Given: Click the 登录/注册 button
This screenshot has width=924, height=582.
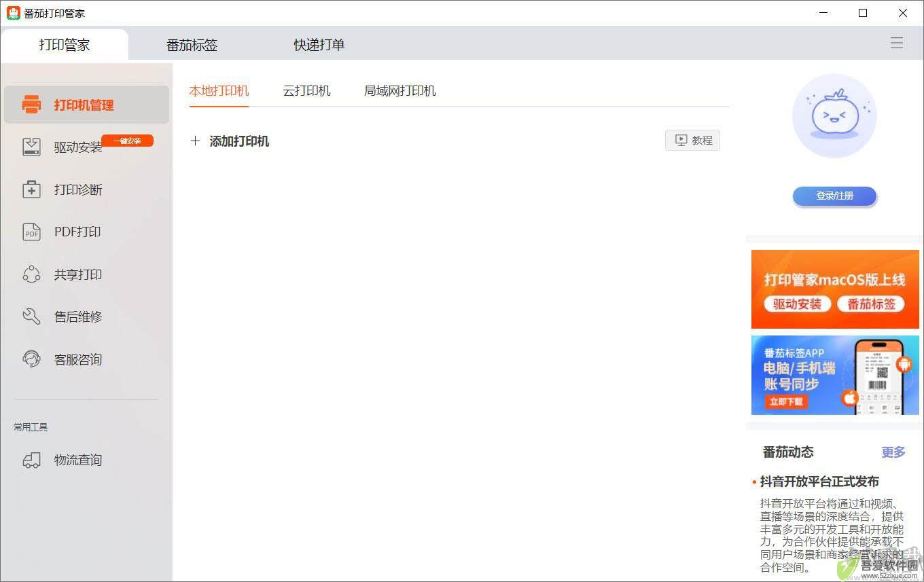Looking at the screenshot, I should (834, 196).
